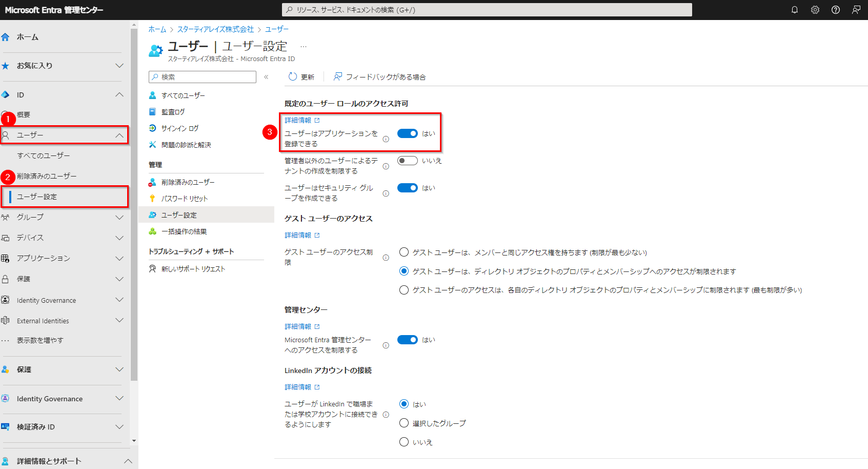Click the password reset key icon
868x469 pixels.
pos(152,198)
